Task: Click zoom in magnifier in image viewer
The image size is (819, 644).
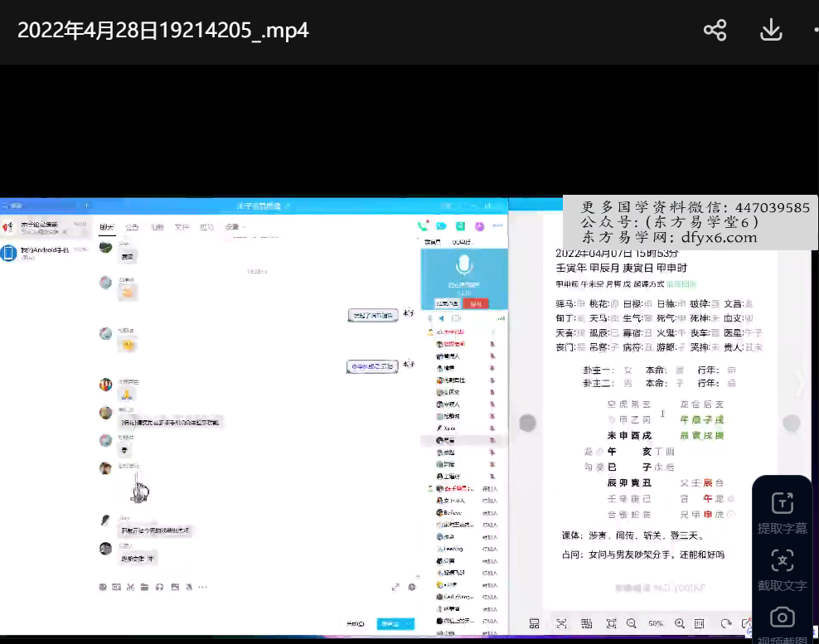Action: click(x=680, y=623)
